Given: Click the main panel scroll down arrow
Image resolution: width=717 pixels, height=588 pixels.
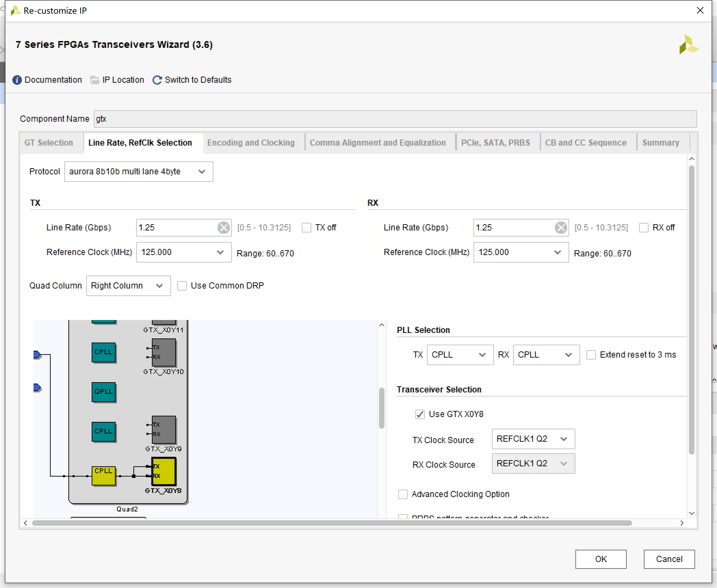Looking at the screenshot, I should [x=691, y=513].
